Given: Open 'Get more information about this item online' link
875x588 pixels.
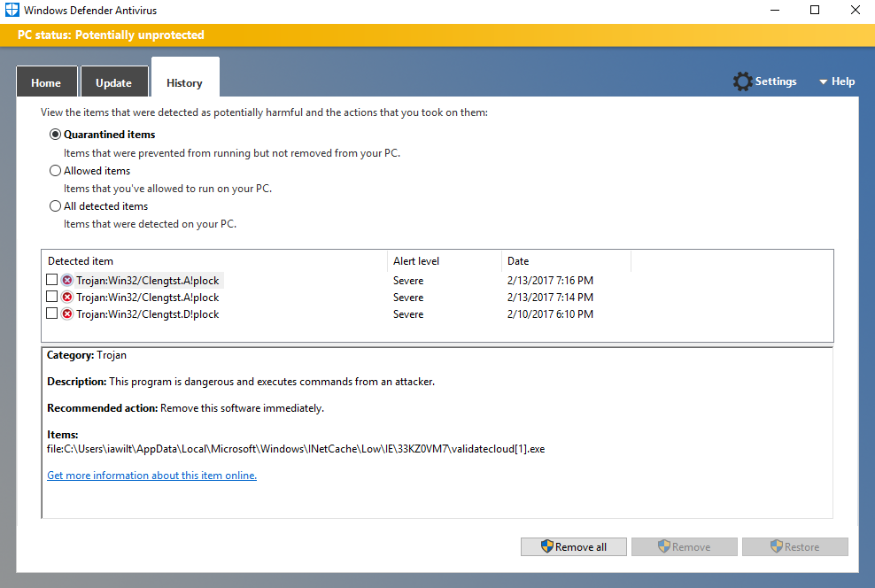Looking at the screenshot, I should [151, 476].
